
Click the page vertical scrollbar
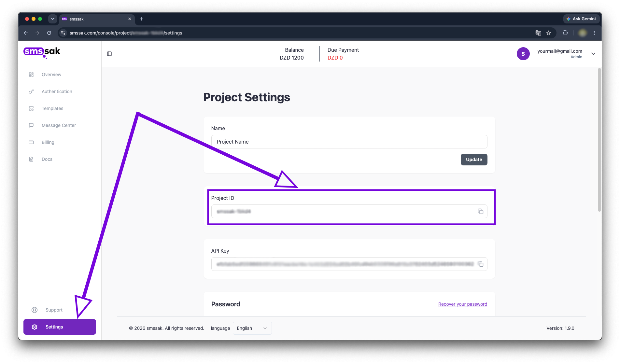[599, 140]
